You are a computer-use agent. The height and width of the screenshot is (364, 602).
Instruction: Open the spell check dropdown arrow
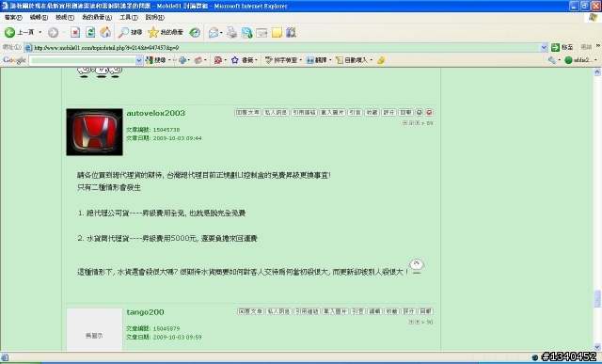(301, 60)
